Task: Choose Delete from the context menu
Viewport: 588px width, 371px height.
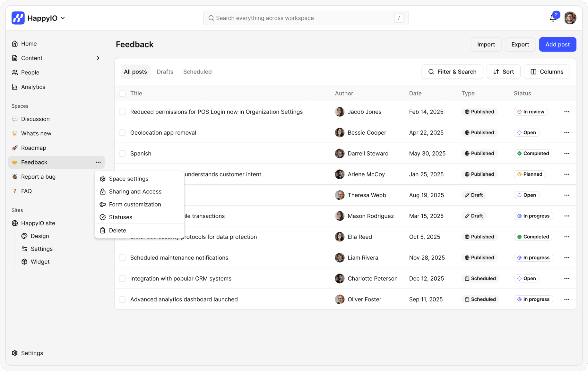Action: (140, 230)
